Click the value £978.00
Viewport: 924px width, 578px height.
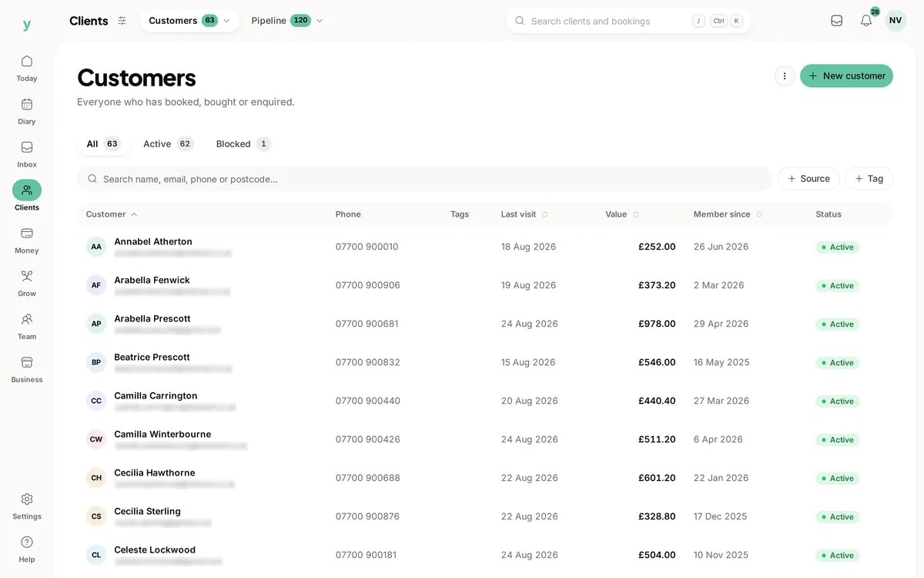point(657,324)
